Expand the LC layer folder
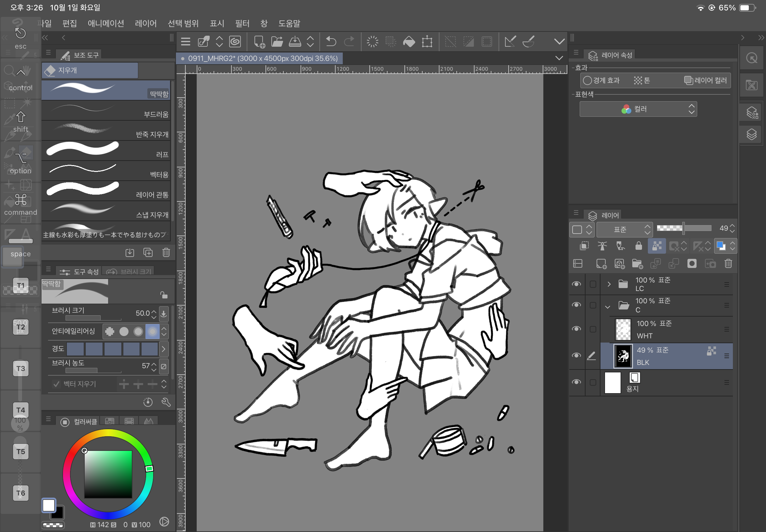This screenshot has width=766, height=532. (609, 284)
